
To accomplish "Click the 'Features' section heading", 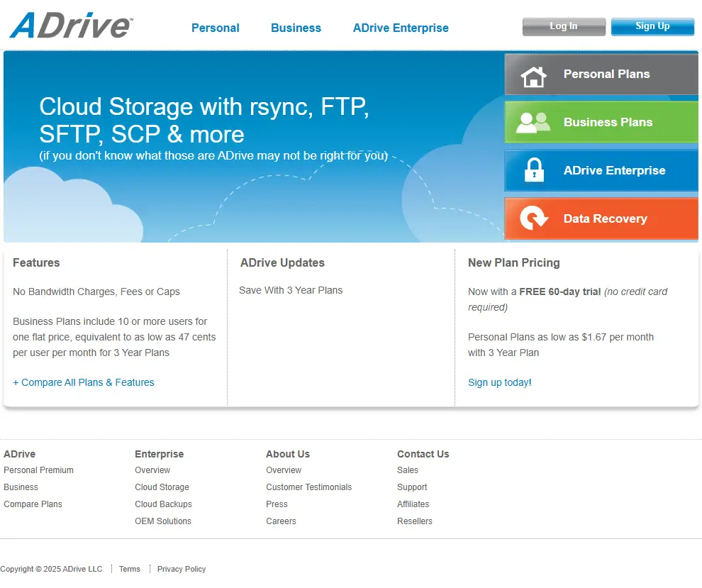I will point(36,263).
